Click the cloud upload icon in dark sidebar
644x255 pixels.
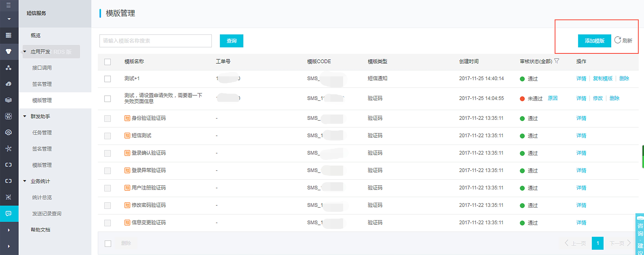pos(9,84)
